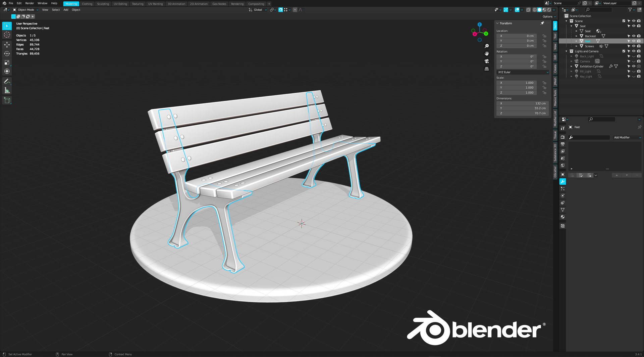The width and height of the screenshot is (644, 357).
Task: Switch perspective/orthographic grid icon
Action: point(487,69)
